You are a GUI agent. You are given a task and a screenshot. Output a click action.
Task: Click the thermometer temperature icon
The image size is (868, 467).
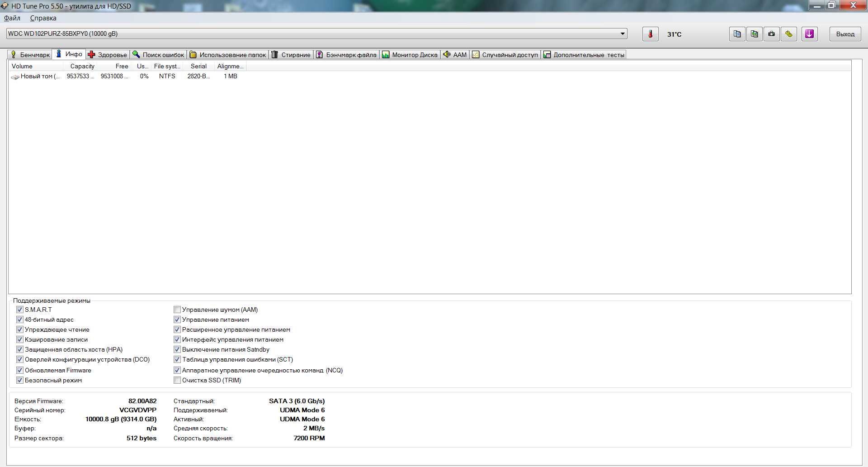click(650, 34)
